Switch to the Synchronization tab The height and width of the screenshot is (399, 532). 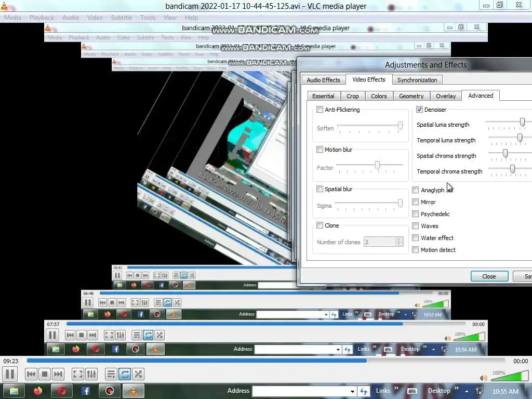[417, 79]
